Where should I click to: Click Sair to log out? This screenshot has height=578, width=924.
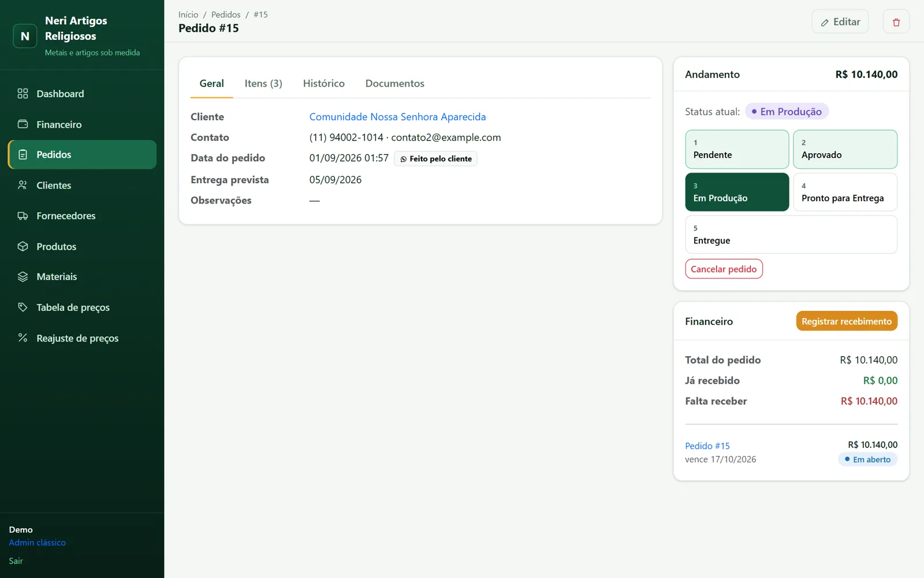point(16,561)
